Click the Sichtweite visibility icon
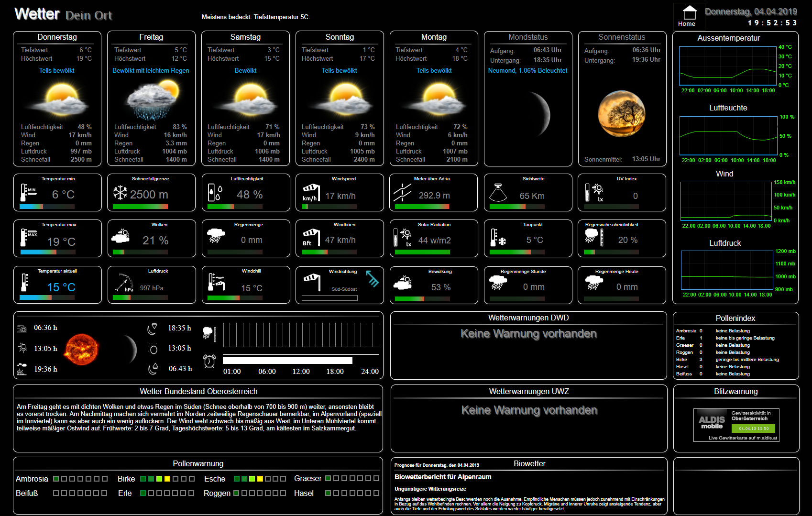The width and height of the screenshot is (812, 516). [498, 193]
